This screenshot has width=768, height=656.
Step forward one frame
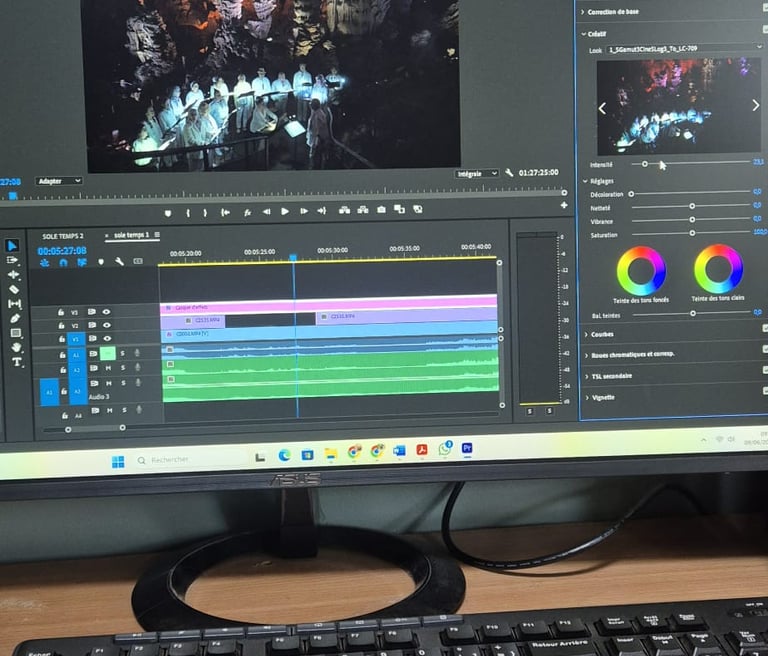click(304, 211)
